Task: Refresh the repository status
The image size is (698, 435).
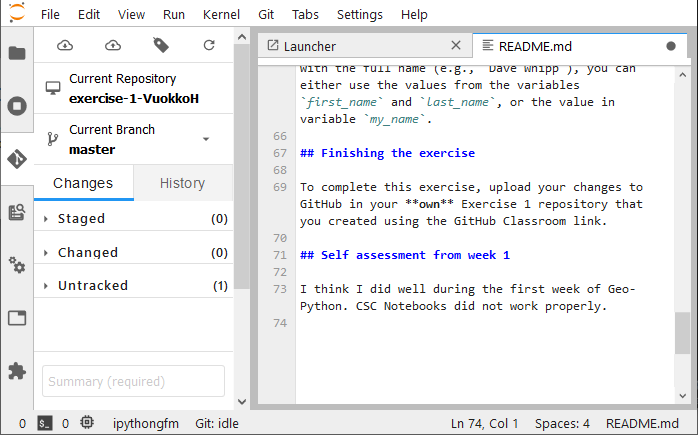Action: tap(209, 45)
